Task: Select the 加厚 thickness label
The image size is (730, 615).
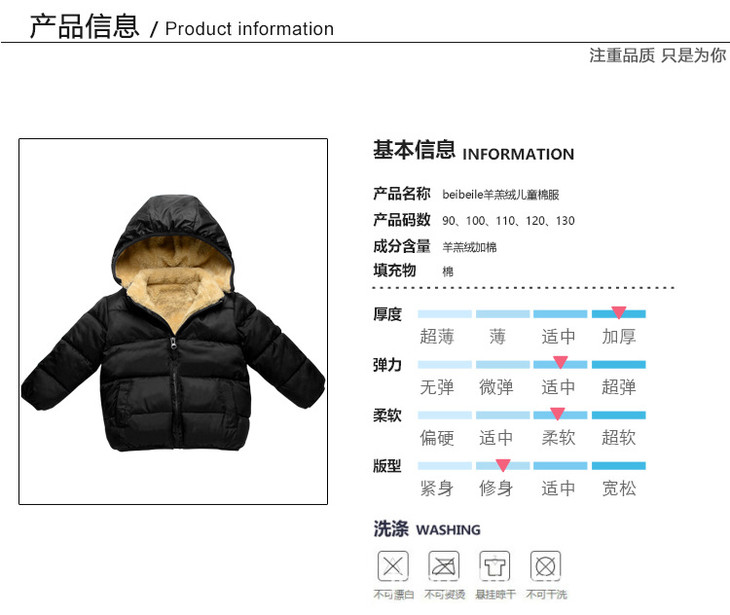Action: pos(619,337)
